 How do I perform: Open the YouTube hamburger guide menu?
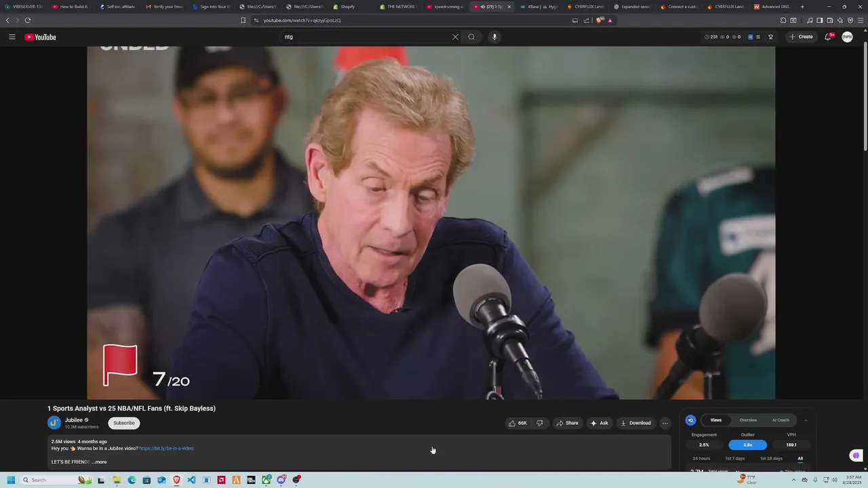[x=12, y=37]
